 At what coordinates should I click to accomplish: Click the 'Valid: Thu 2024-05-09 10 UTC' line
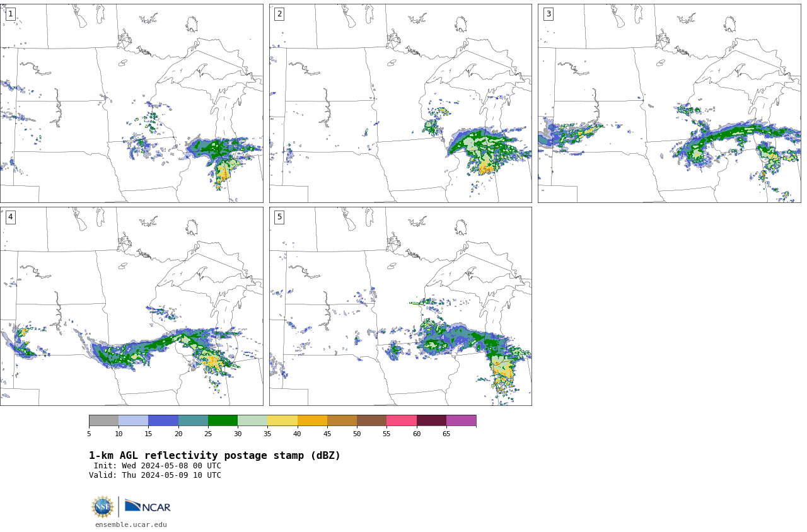[155, 475]
